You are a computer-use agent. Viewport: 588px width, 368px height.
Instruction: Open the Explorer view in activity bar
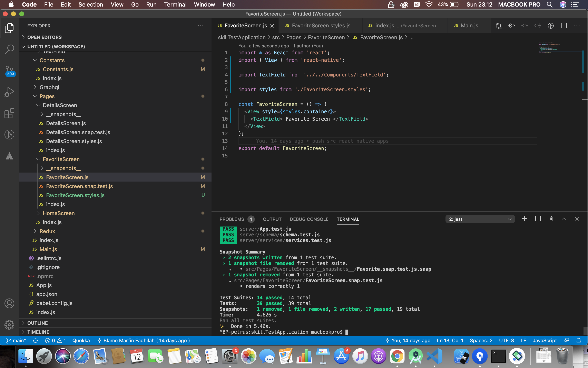pos(9,28)
